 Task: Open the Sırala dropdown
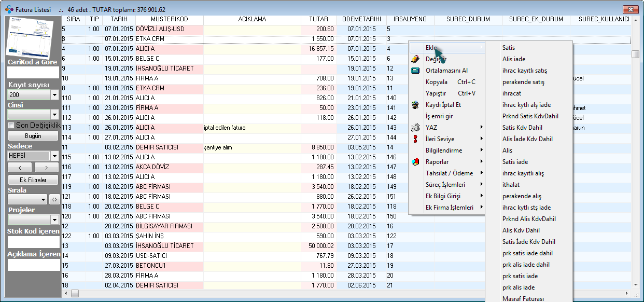click(43, 199)
